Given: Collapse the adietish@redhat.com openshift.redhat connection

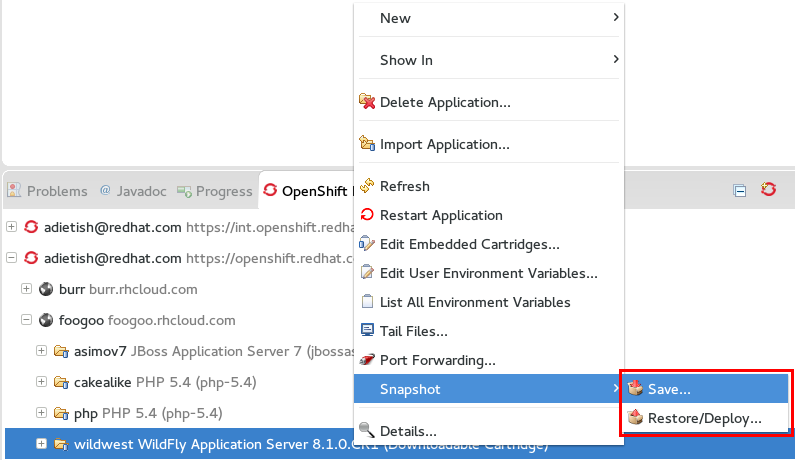Looking at the screenshot, I should 11,258.
